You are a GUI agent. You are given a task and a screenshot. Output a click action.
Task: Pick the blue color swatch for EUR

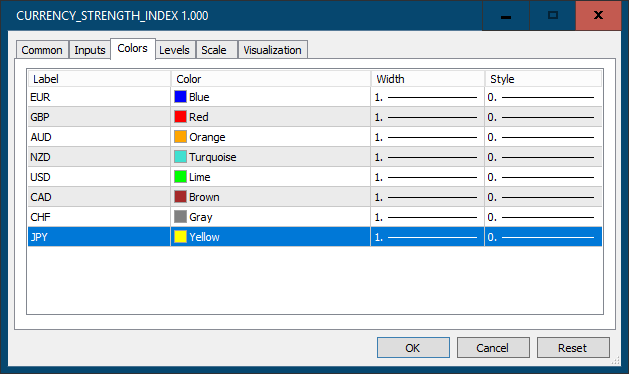pyautogui.click(x=181, y=97)
